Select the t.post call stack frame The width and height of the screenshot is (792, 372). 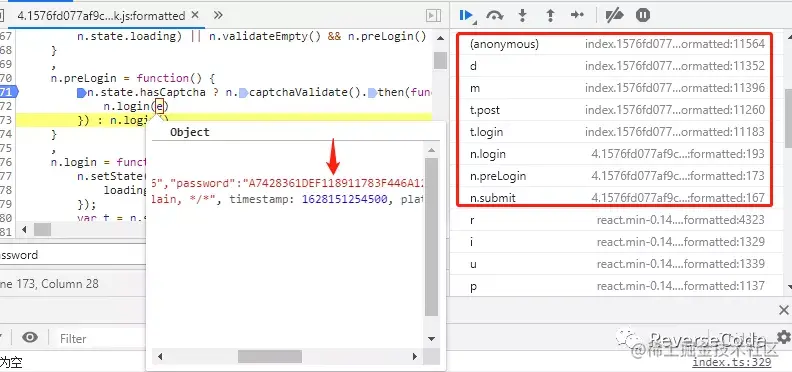coord(617,110)
